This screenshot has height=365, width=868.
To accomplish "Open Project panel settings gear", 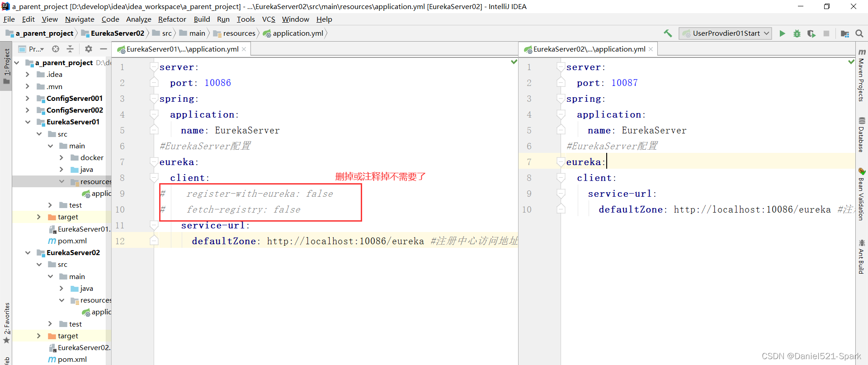I will pos(89,49).
